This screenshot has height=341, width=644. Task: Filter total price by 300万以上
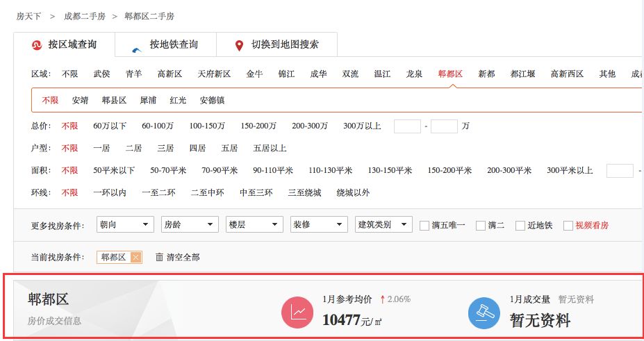click(x=362, y=126)
